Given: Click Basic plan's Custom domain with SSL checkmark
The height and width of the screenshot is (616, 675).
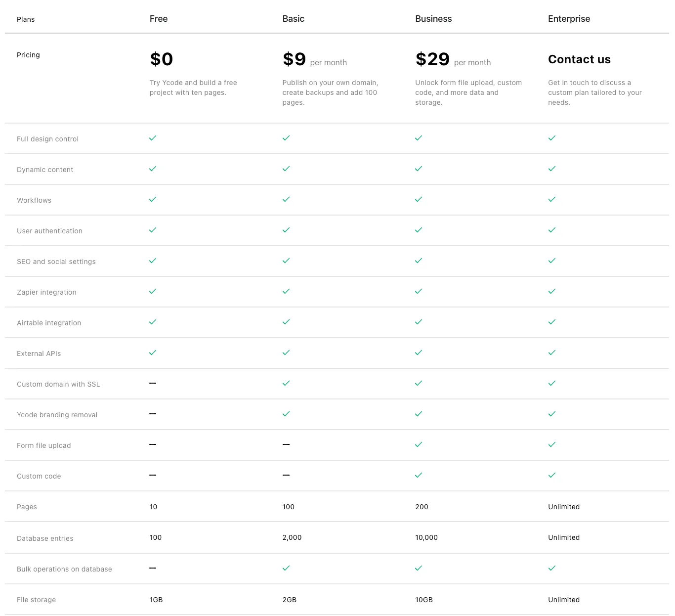Looking at the screenshot, I should (286, 383).
